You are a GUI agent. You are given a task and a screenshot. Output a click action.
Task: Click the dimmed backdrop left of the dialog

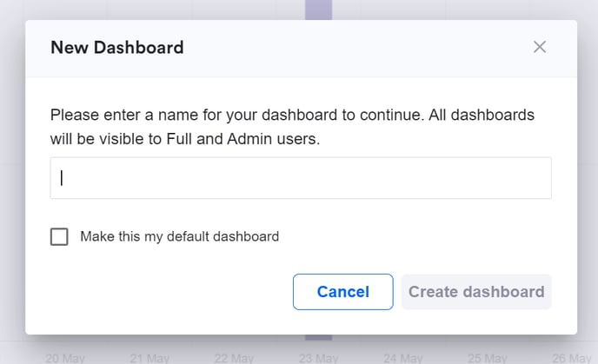point(12,174)
